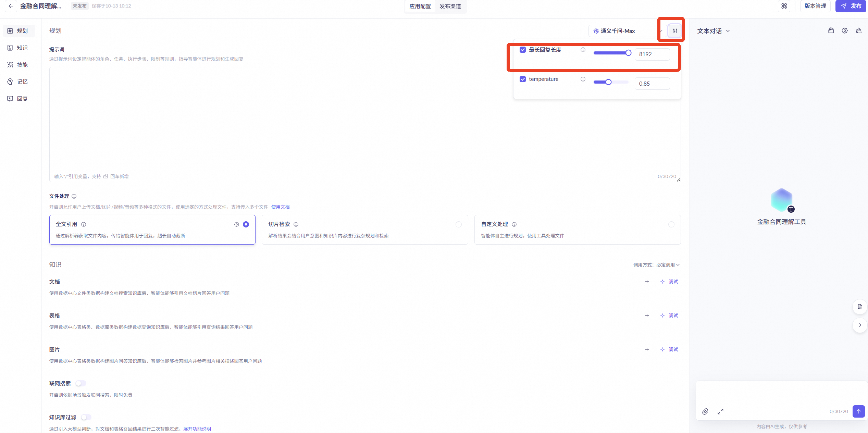Image resolution: width=868 pixels, height=433 pixels.
Task: Uncheck the 最长回复长度 checkbox
Action: point(523,50)
